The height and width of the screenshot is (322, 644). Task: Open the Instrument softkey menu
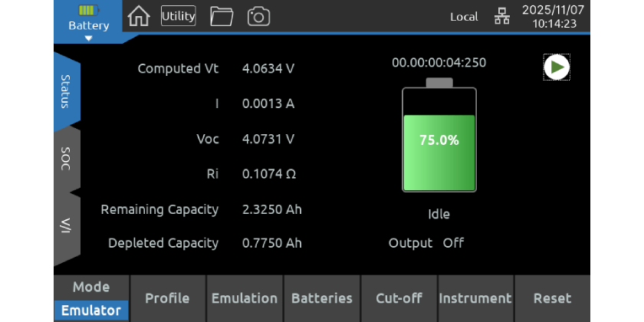pyautogui.click(x=475, y=299)
